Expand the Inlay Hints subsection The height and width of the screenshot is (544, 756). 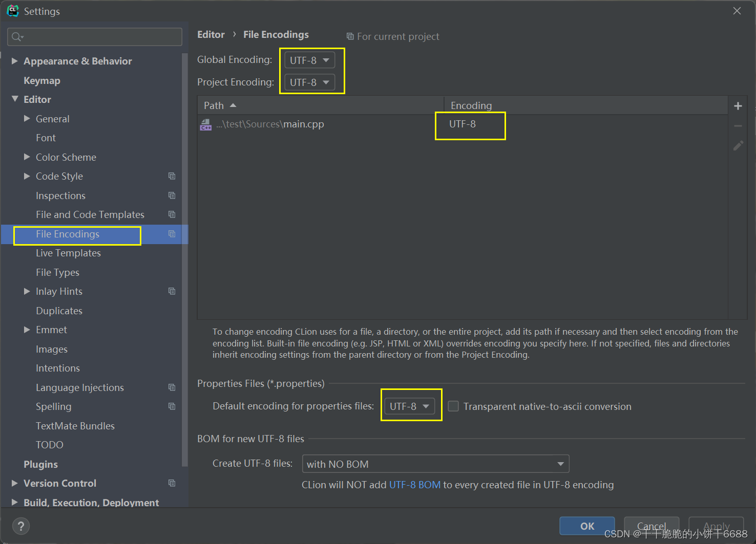(27, 291)
